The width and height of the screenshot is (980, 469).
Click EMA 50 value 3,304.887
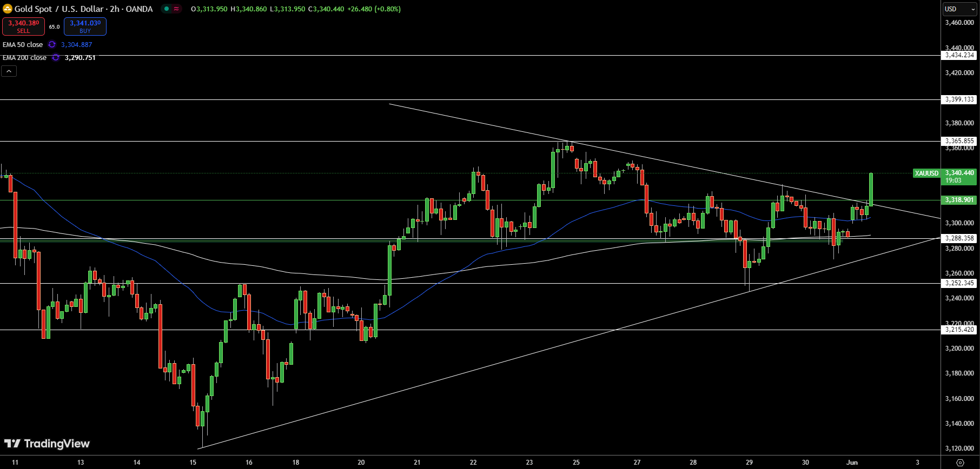coord(76,45)
